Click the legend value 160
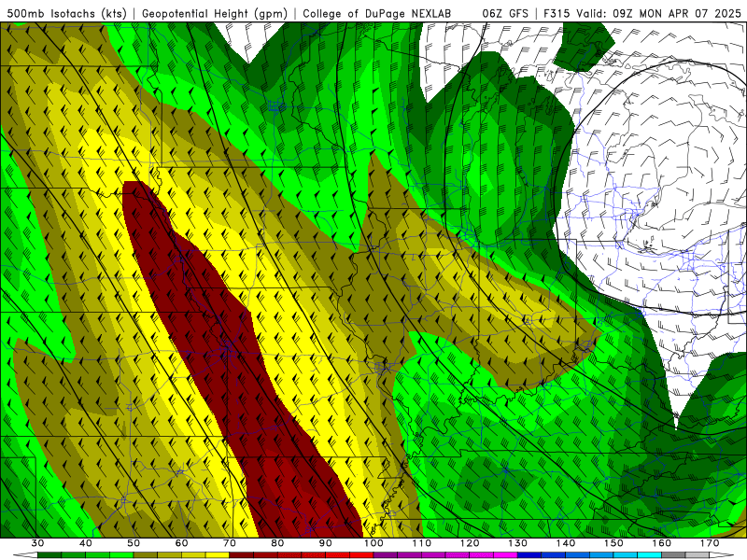747x560 pixels. point(662,543)
